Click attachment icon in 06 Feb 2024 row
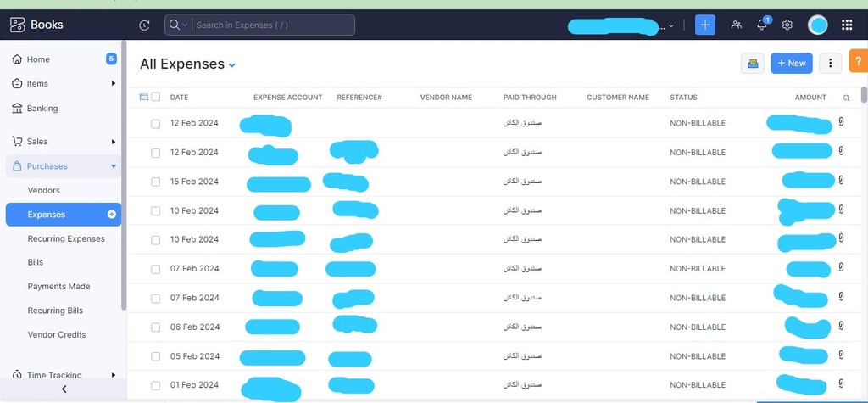This screenshot has height=403, width=868. point(842,326)
